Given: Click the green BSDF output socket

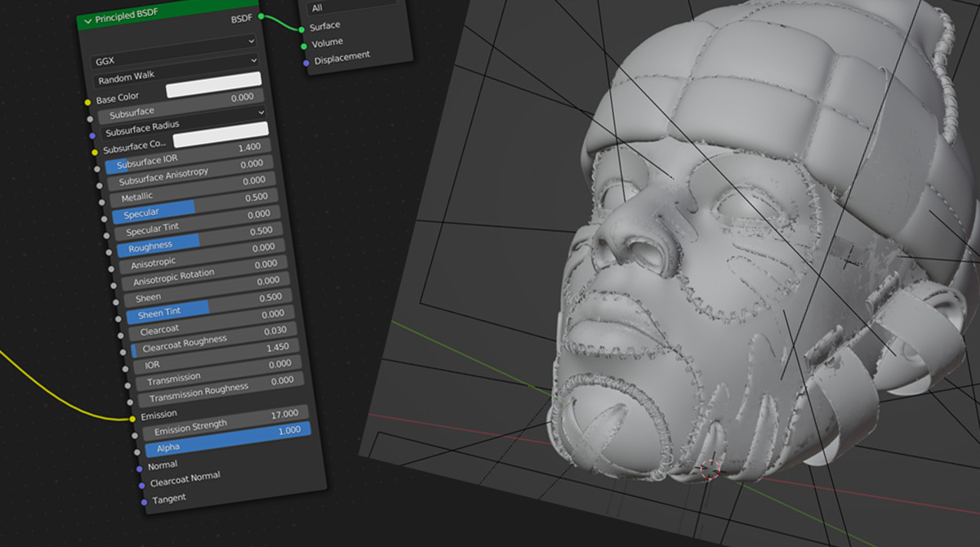Looking at the screenshot, I should click(261, 16).
